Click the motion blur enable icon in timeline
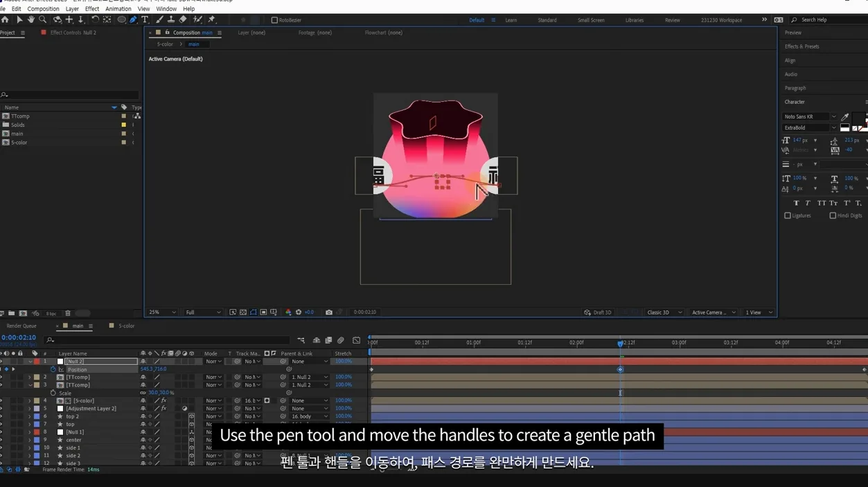 (340, 340)
